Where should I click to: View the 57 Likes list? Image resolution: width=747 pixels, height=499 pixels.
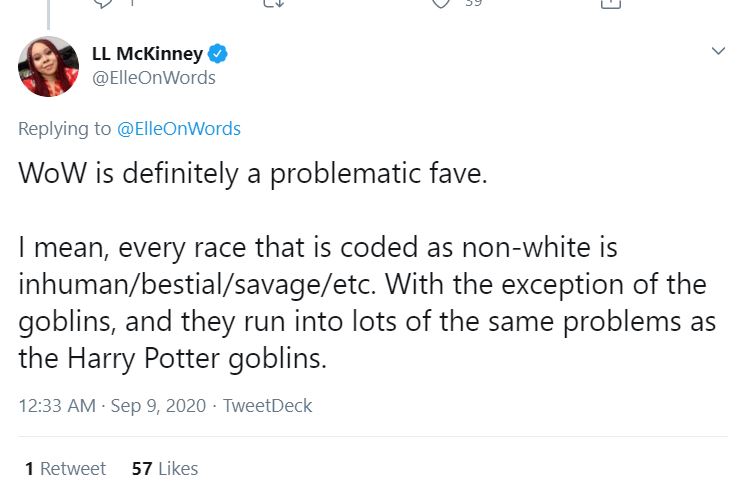pos(165,468)
